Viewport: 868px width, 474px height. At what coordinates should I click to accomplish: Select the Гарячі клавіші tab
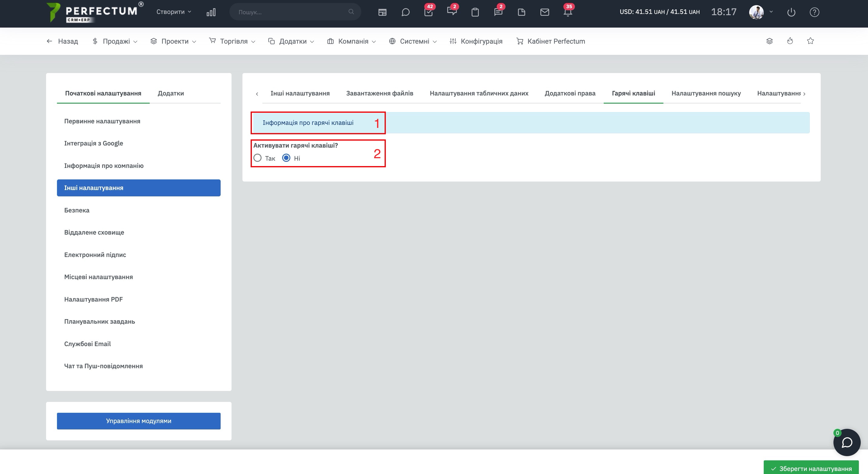tap(633, 93)
